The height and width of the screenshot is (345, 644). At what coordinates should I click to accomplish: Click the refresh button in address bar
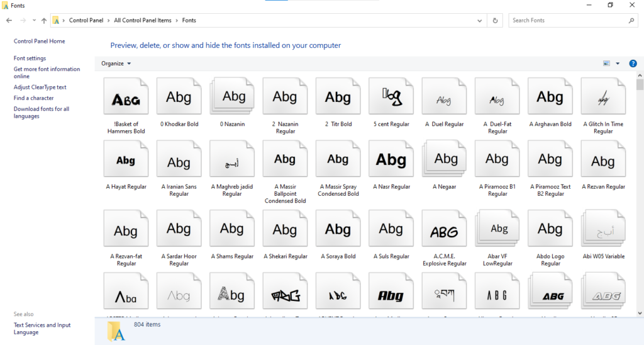pos(495,20)
